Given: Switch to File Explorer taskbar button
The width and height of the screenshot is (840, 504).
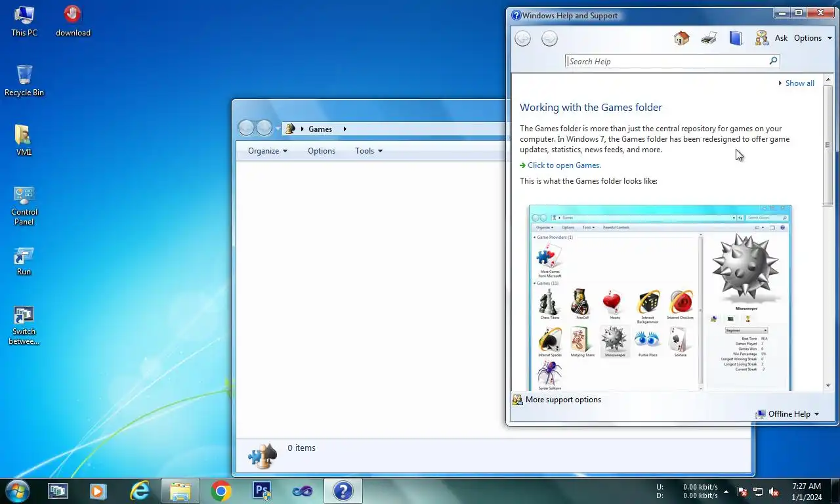Looking at the screenshot, I should point(180,491).
